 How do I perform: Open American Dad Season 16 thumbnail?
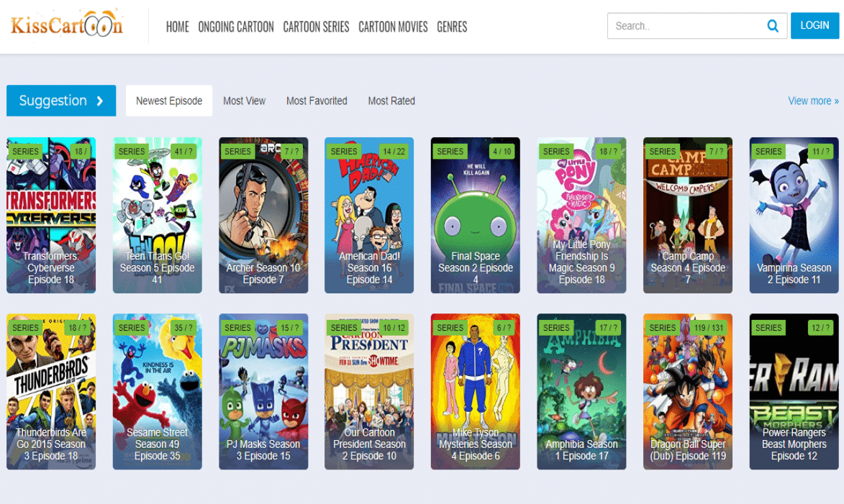point(369,215)
